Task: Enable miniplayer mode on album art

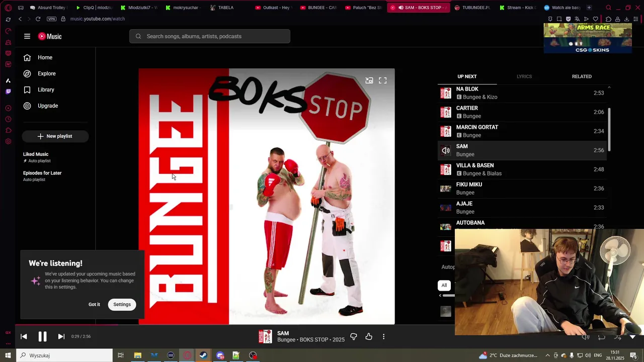Action: [x=369, y=80]
